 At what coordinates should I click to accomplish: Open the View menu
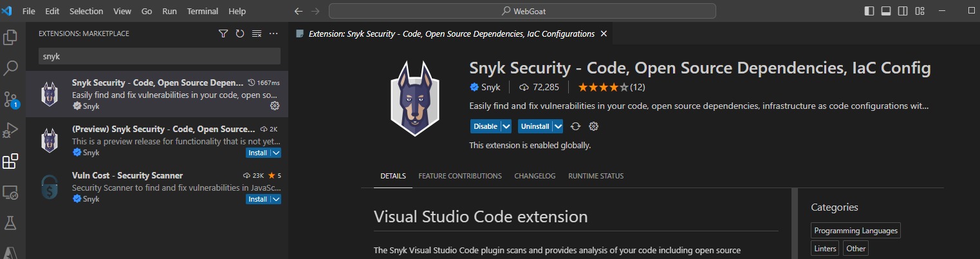tap(122, 12)
